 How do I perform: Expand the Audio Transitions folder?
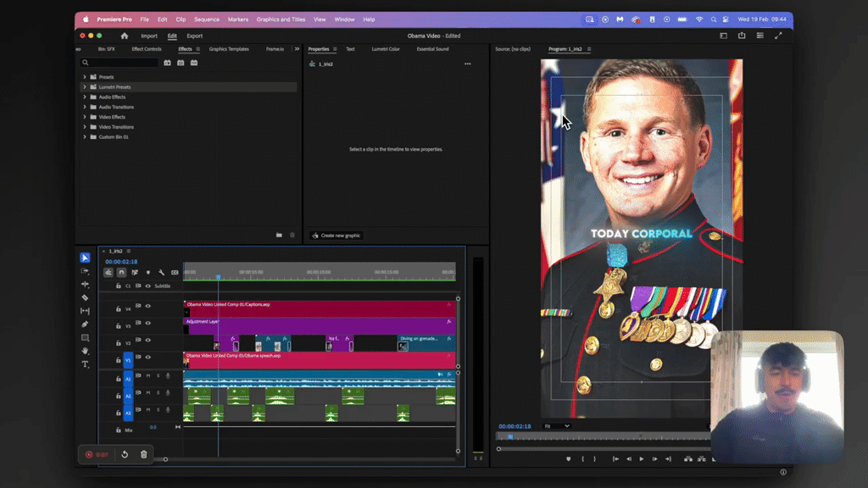(85, 107)
